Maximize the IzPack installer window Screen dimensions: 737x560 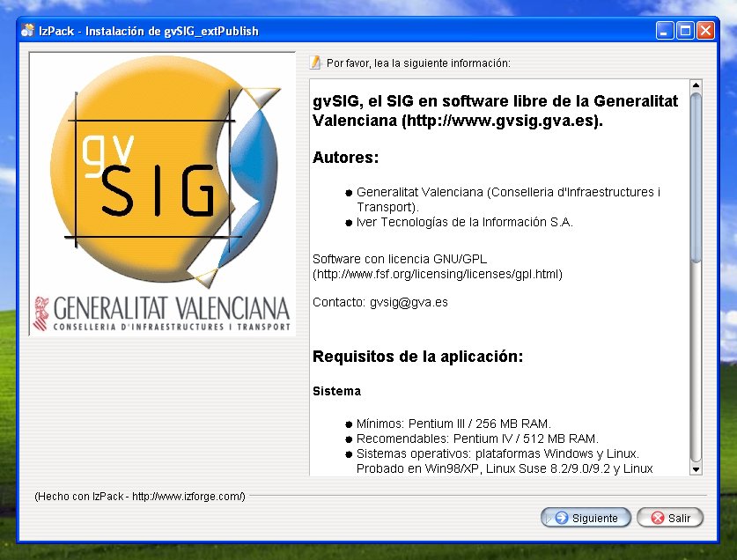(685, 31)
